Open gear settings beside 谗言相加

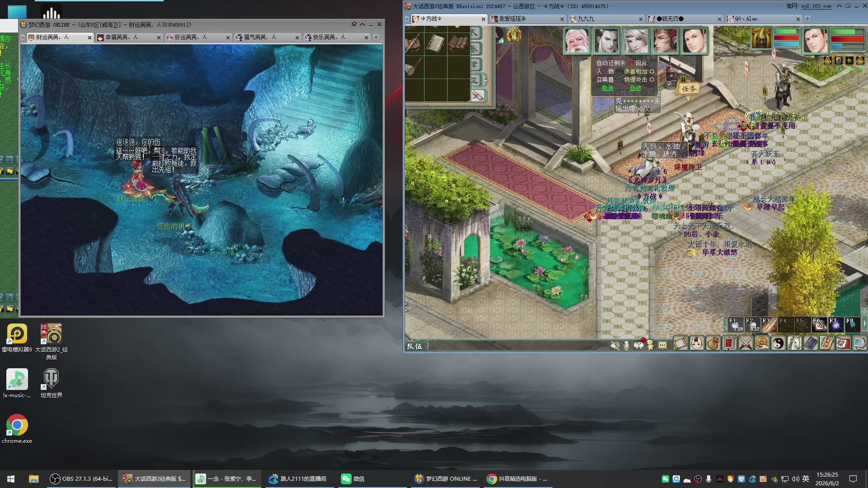pyautogui.click(x=652, y=71)
